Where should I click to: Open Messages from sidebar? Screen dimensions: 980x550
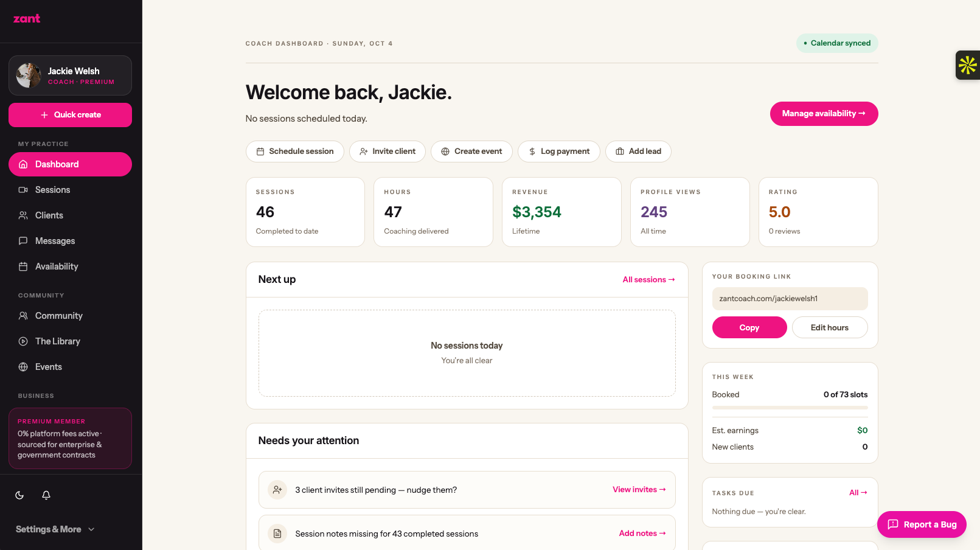click(70, 241)
